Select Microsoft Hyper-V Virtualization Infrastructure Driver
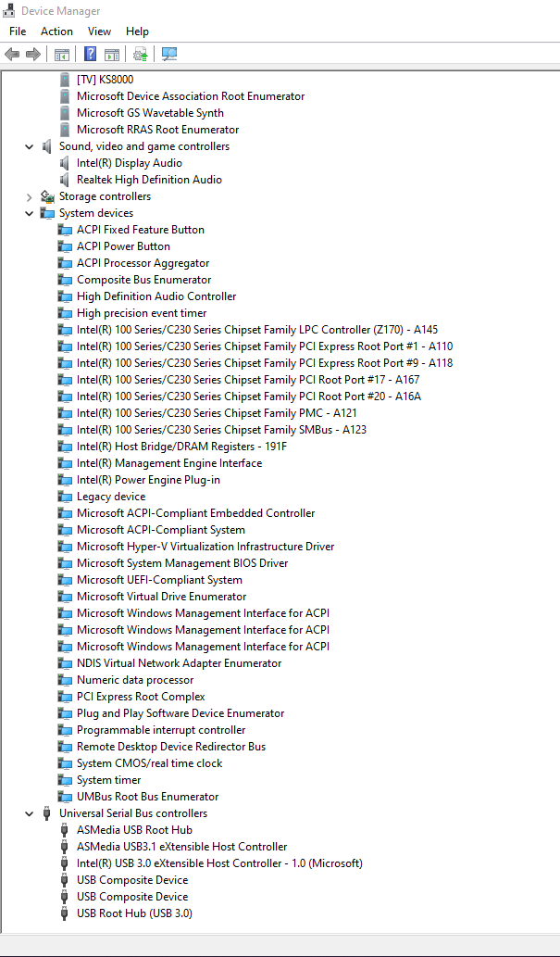 click(x=205, y=547)
